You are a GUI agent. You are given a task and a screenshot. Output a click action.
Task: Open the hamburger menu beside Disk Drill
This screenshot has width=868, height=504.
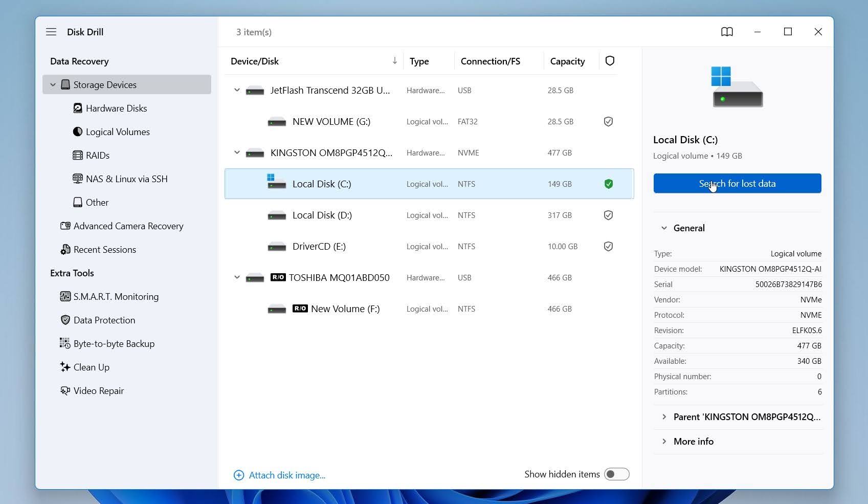[51, 32]
